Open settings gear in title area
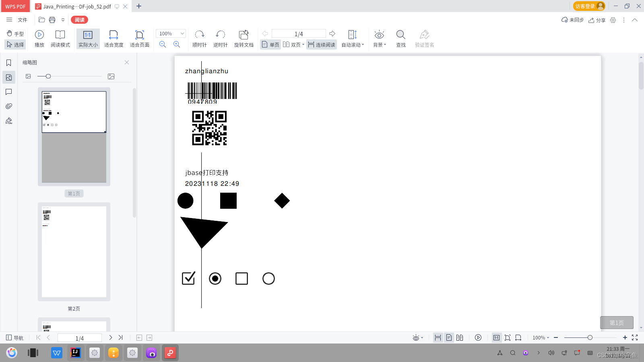The image size is (644, 362). [x=613, y=20]
